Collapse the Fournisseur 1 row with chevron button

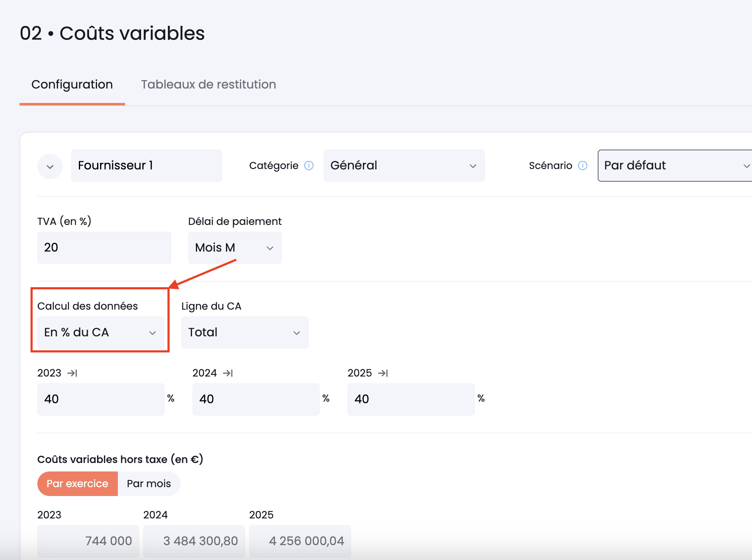pyautogui.click(x=50, y=166)
